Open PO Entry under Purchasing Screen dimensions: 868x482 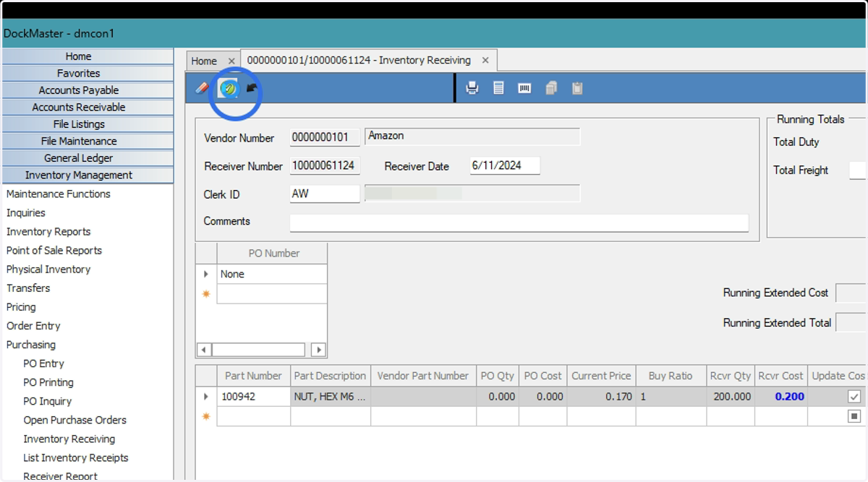43,363
